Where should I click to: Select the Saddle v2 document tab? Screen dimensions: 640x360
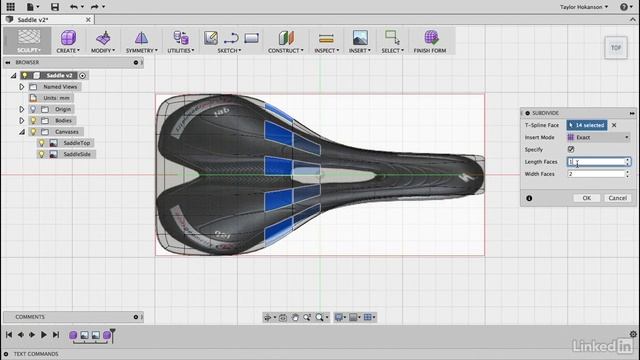click(48, 20)
